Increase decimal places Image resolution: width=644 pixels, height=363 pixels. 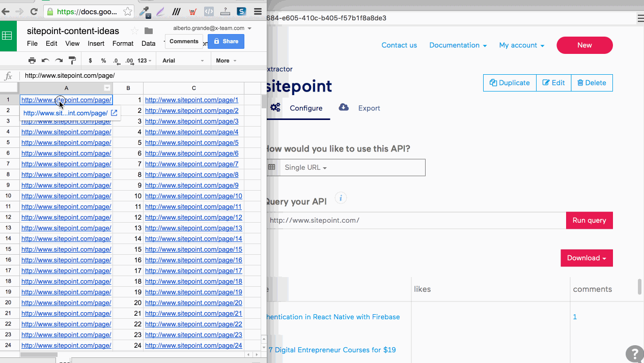(129, 60)
